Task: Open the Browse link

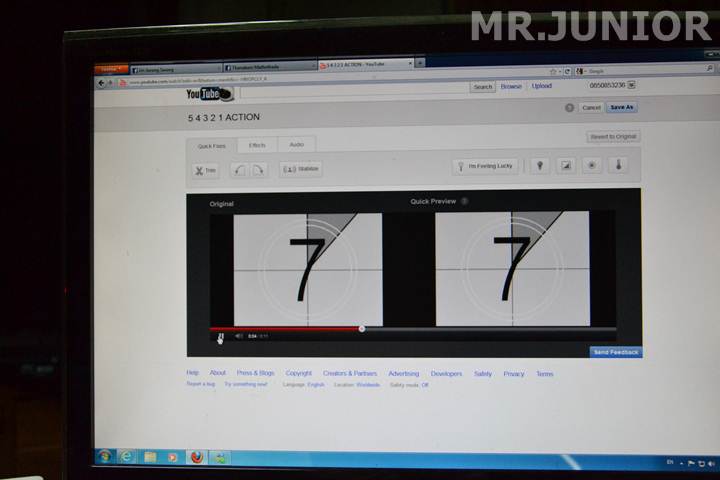Action: pos(511,86)
